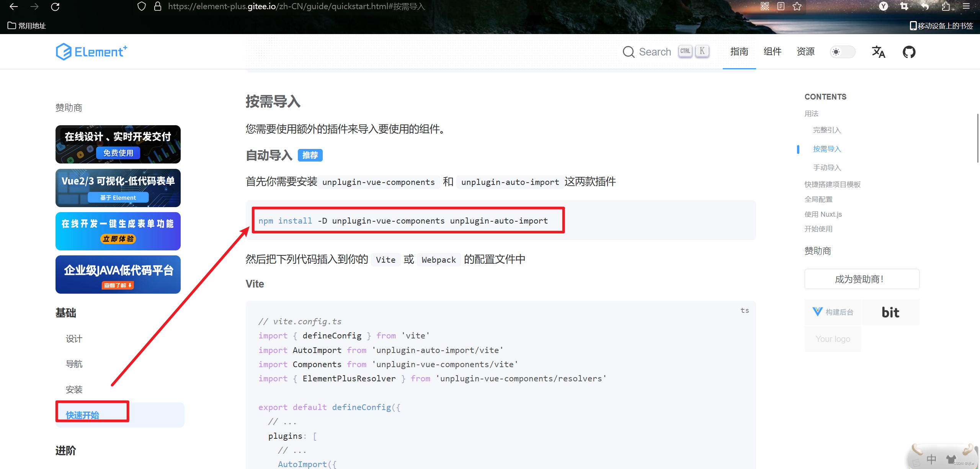This screenshot has width=980, height=469.
Task: Click the shirt skin icon in IME bar
Action: (951, 459)
